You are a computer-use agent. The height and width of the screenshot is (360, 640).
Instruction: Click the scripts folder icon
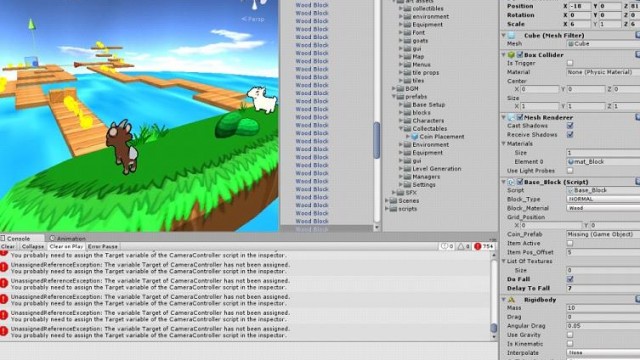(x=393, y=209)
